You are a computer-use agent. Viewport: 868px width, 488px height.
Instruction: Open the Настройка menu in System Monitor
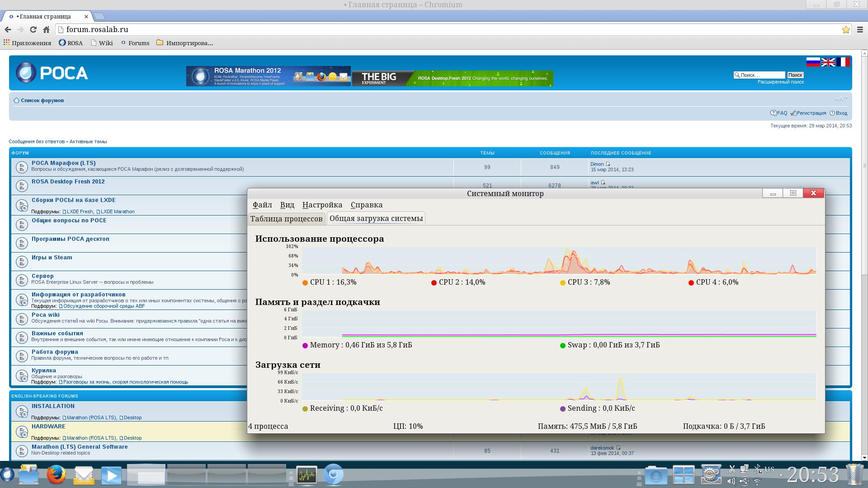[322, 205]
